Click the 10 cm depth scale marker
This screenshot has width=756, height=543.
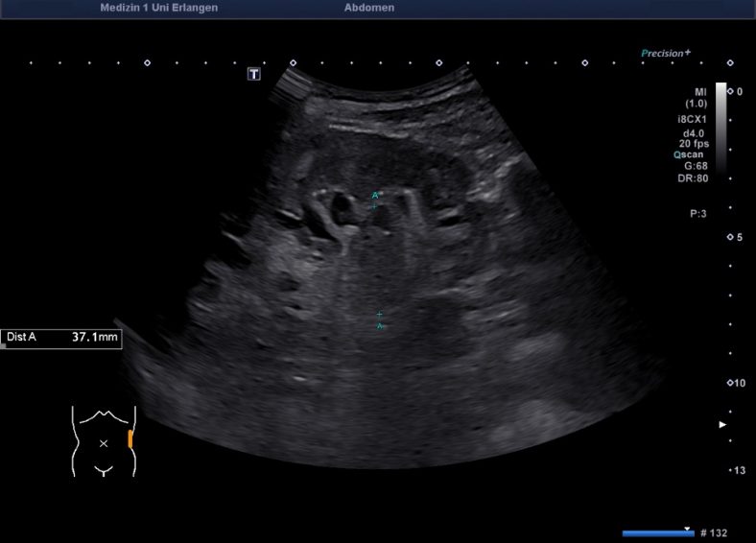(x=733, y=383)
